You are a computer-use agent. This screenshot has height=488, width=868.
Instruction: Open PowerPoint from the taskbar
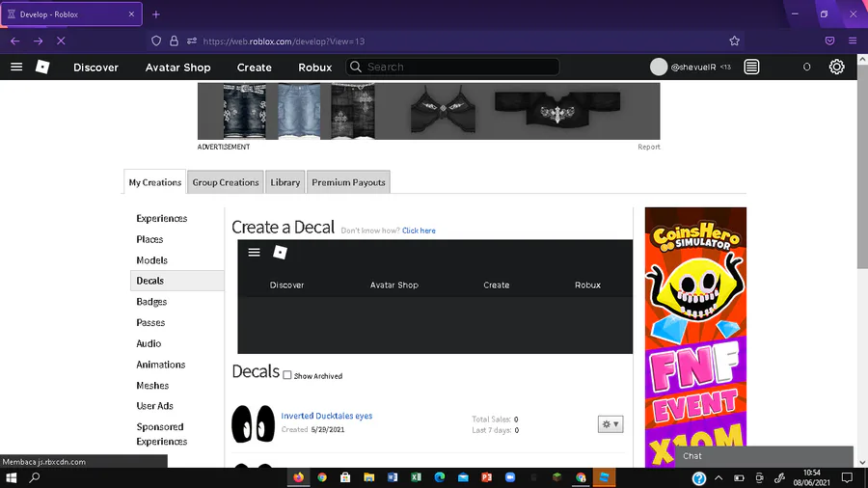tap(487, 477)
